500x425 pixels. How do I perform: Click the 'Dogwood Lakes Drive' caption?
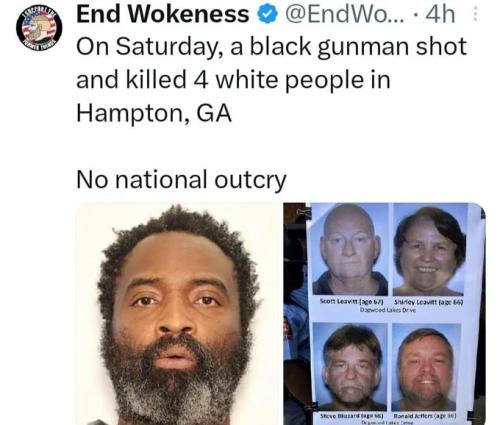click(388, 310)
